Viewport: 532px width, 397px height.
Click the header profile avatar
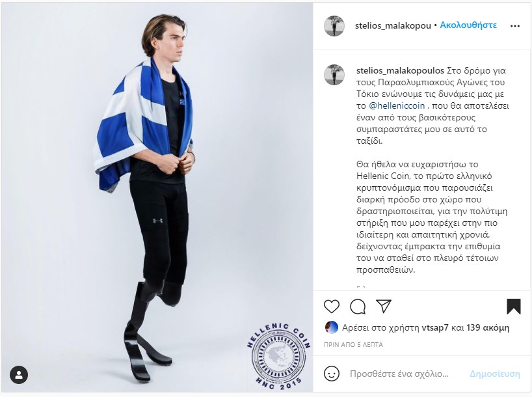pos(334,25)
